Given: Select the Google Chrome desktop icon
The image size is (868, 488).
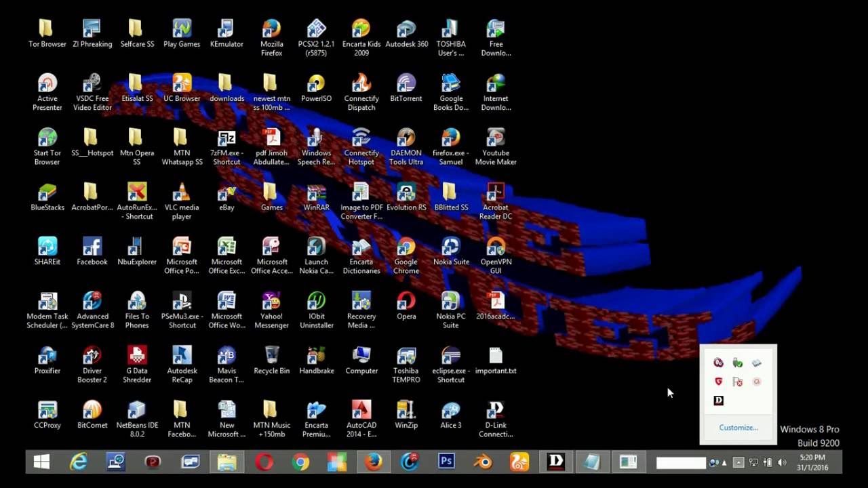Looking at the screenshot, I should [x=406, y=256].
